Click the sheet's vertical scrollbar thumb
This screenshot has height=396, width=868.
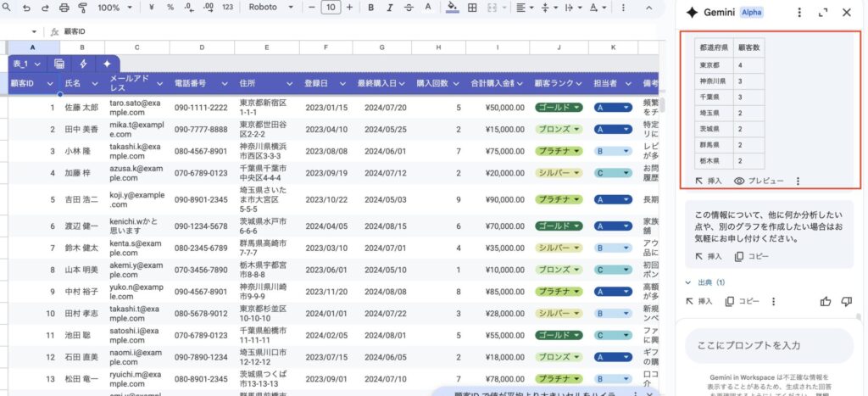tap(662, 104)
